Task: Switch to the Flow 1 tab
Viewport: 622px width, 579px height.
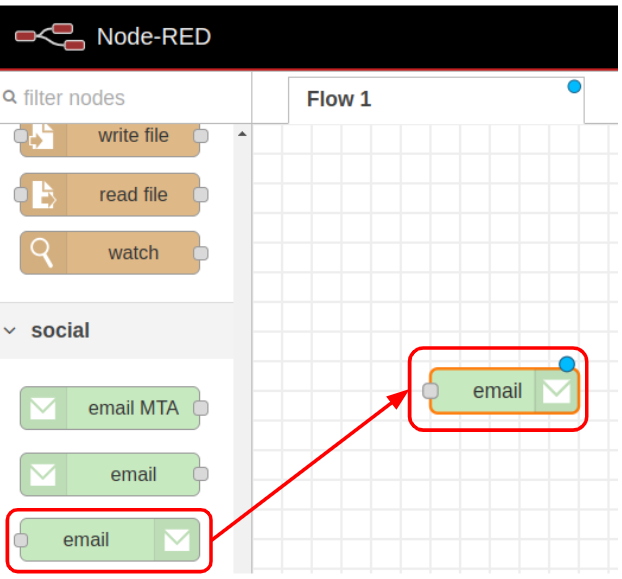Action: [x=436, y=100]
